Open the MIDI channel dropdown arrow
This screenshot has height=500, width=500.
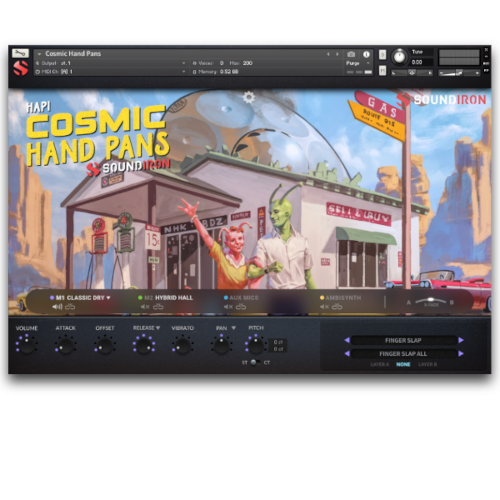(x=184, y=72)
